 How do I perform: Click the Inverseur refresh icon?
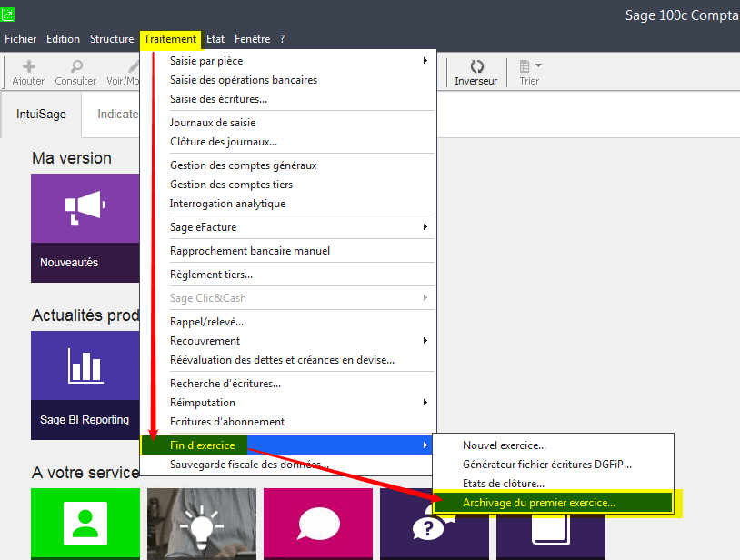pyautogui.click(x=476, y=67)
